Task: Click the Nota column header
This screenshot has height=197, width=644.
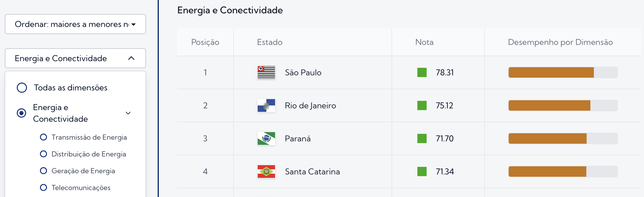Action: [x=424, y=42]
